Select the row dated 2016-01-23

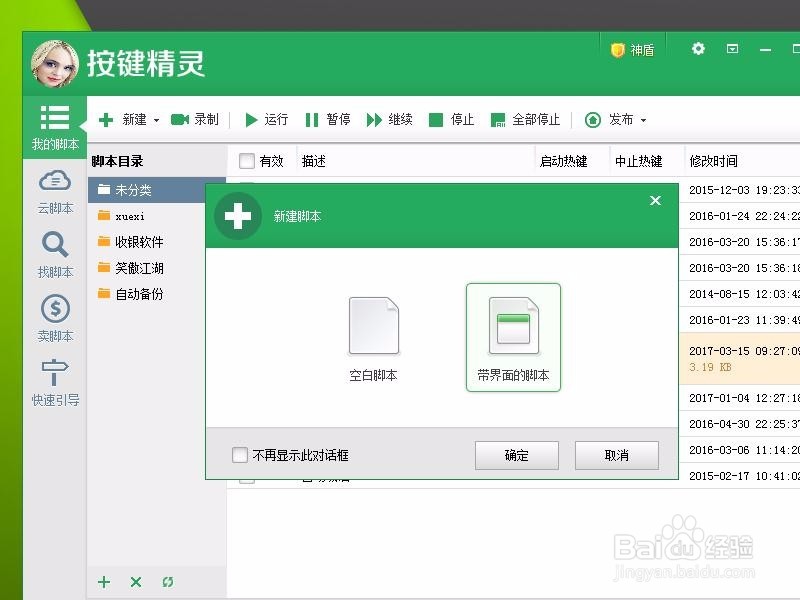click(739, 320)
